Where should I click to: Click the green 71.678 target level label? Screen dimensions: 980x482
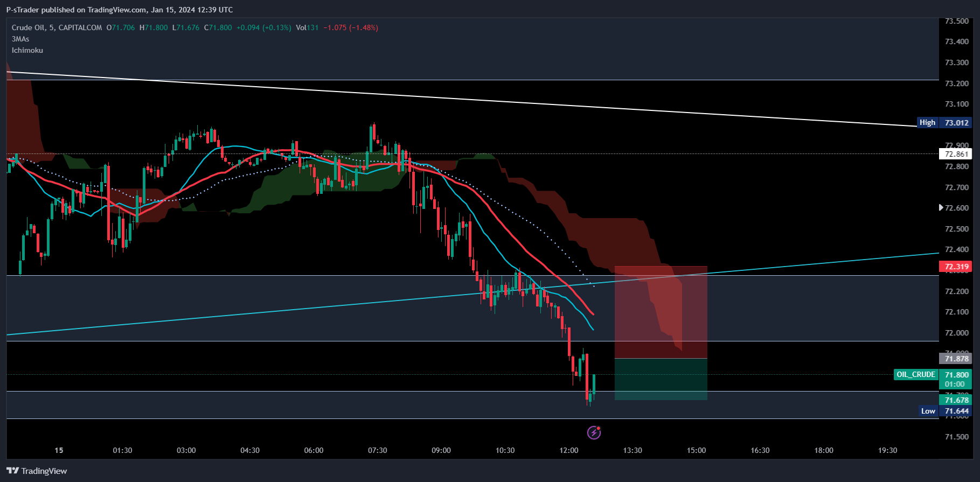coord(956,400)
